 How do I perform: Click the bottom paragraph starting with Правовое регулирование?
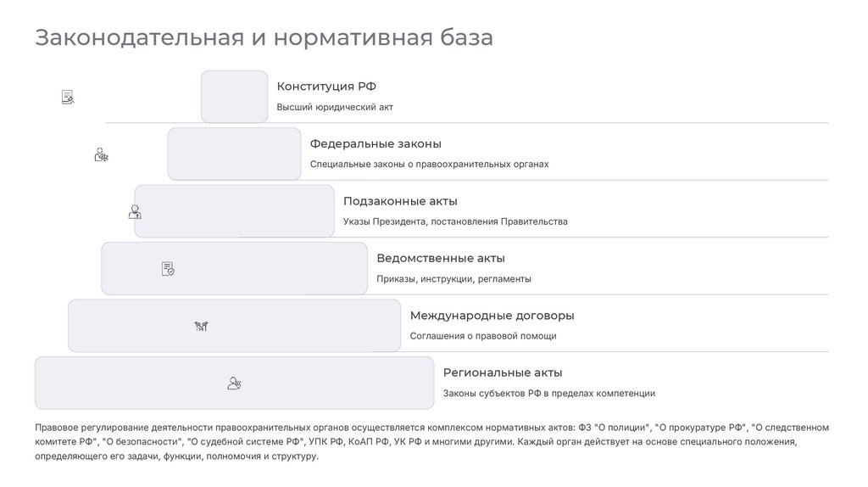point(432,441)
